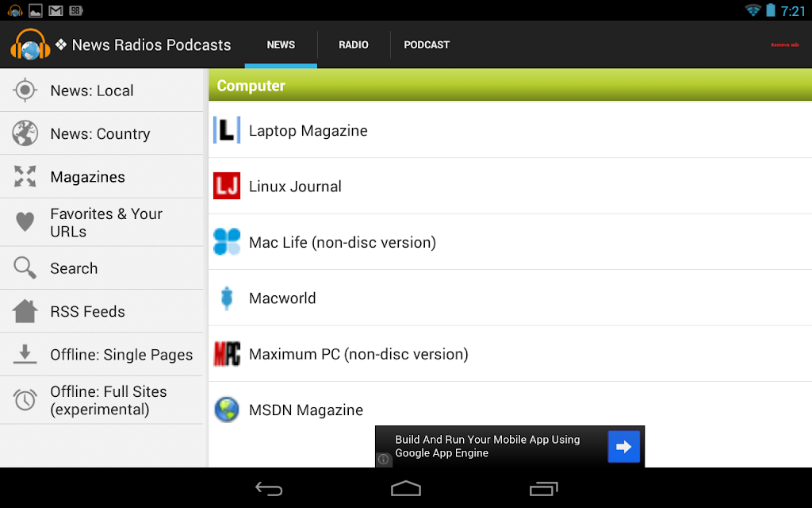The image size is (812, 508).
Task: Tap the 7:21 clock in status bar
Action: click(793, 11)
